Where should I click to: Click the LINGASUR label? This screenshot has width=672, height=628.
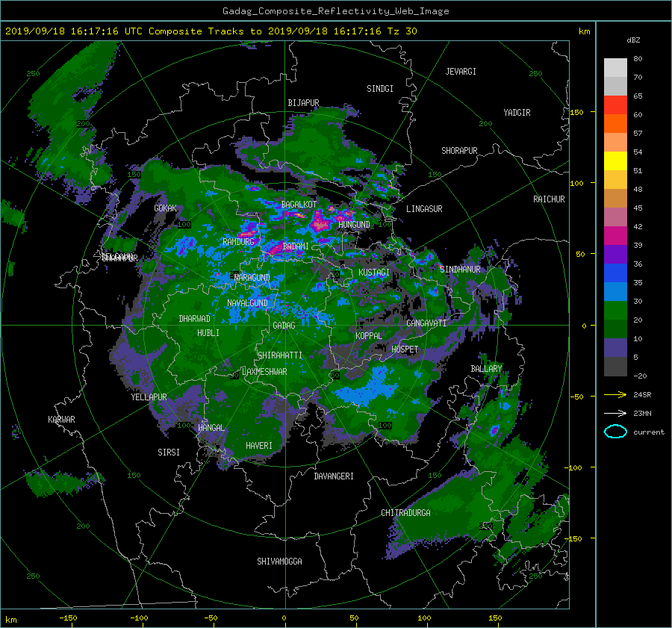[424, 209]
